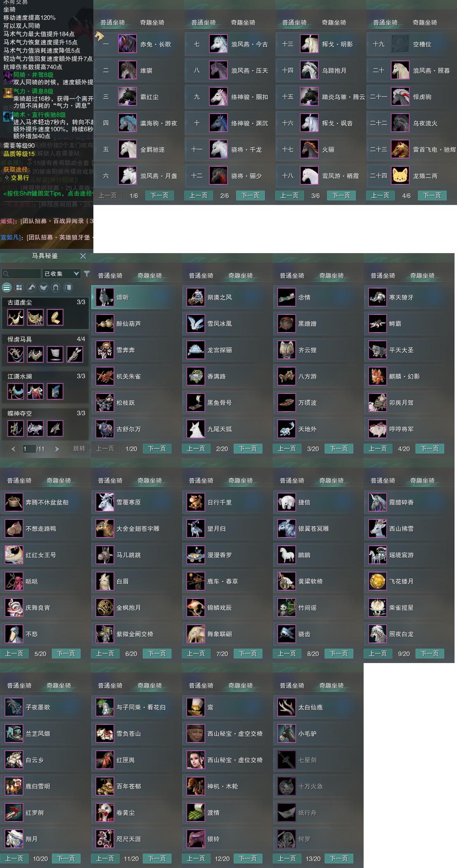Open 普通坐骑 tab above the 谛听 list
The height and width of the screenshot is (868, 457).
110,276
